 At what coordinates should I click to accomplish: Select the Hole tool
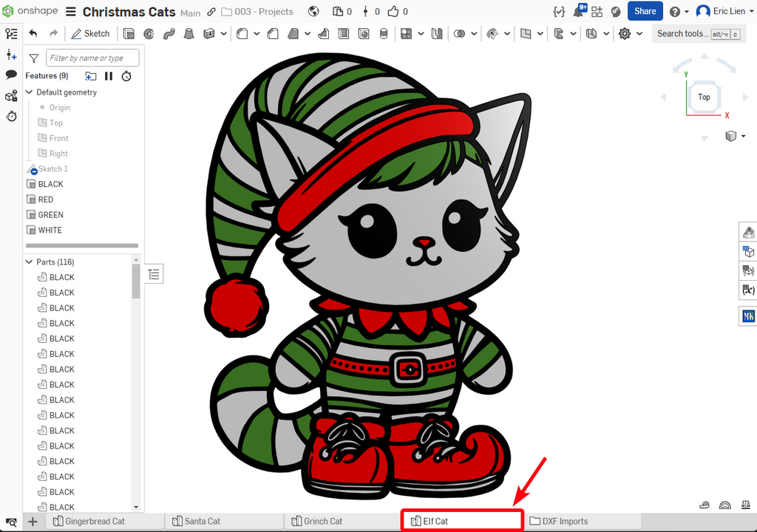[x=364, y=34]
